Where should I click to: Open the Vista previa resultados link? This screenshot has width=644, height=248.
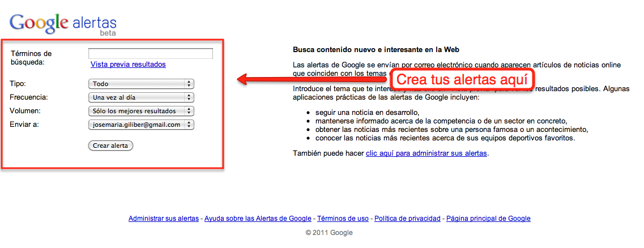click(128, 65)
